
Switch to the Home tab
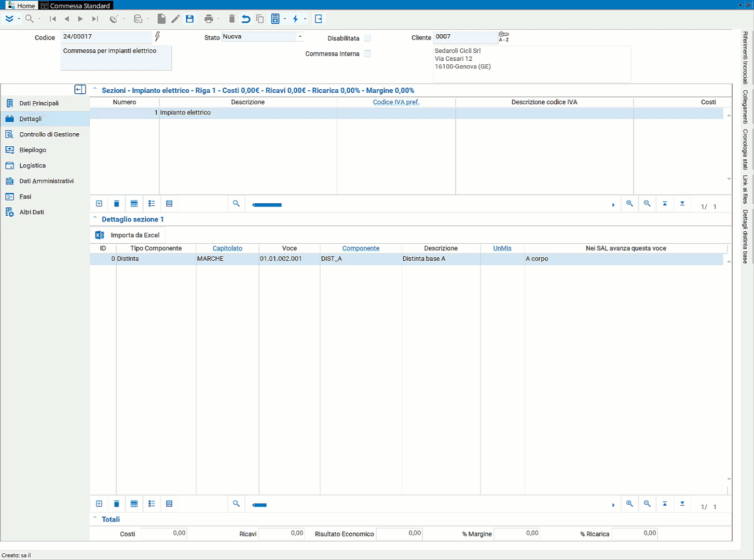click(x=21, y=5)
